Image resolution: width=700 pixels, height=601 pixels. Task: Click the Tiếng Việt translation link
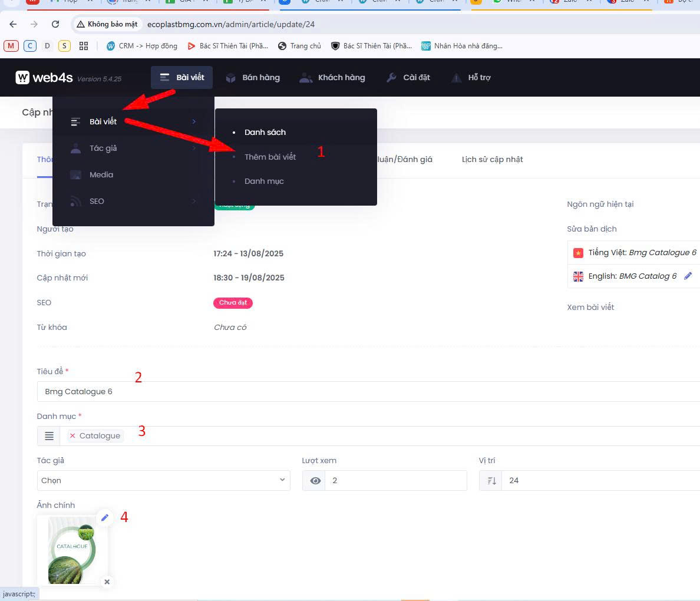642,252
